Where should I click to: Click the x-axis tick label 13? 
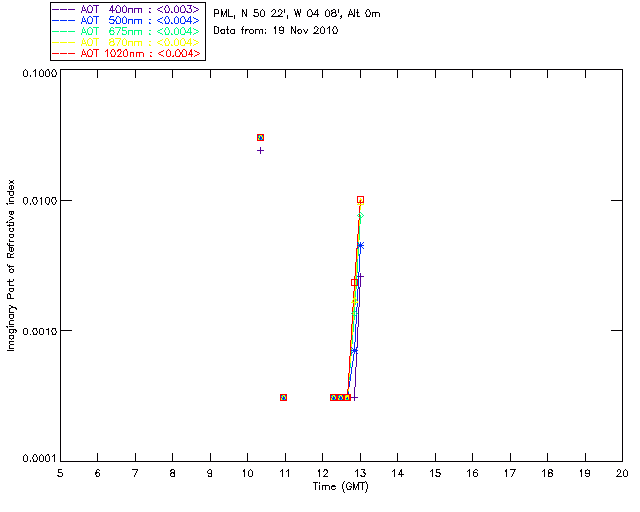click(360, 473)
